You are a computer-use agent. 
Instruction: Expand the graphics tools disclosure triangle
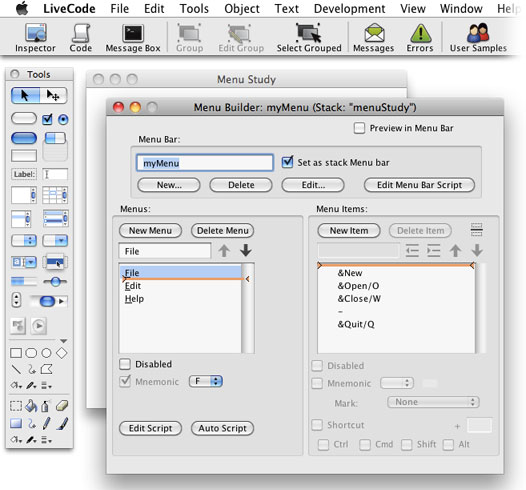[x=63, y=341]
